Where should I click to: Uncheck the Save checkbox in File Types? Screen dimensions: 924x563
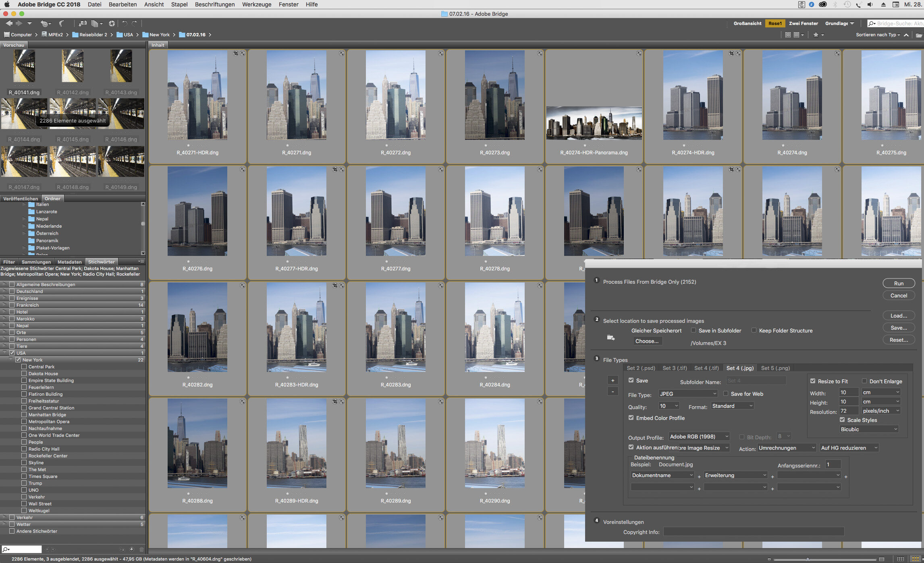(631, 380)
